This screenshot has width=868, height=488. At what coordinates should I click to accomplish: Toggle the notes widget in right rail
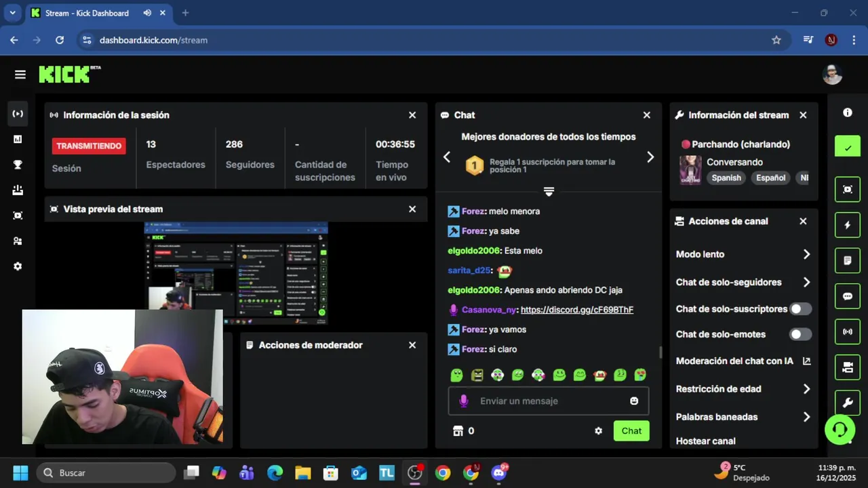click(x=848, y=260)
